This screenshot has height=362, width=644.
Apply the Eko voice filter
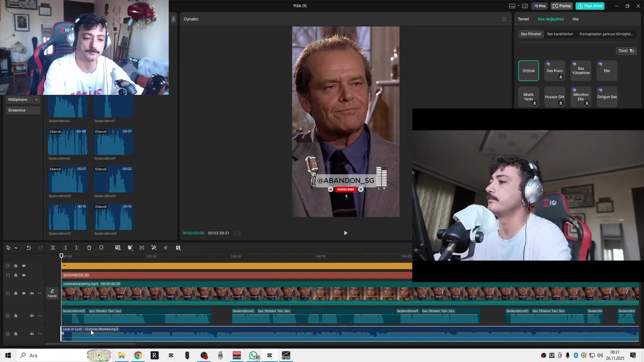[607, 71]
